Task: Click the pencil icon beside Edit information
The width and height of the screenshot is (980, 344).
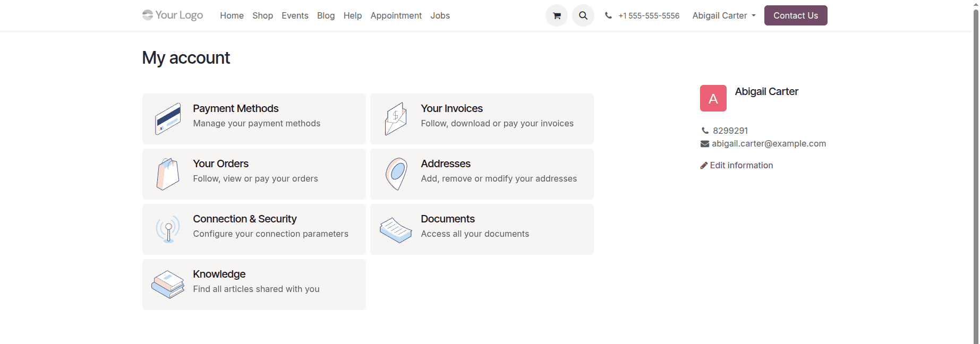Action: 704,165
